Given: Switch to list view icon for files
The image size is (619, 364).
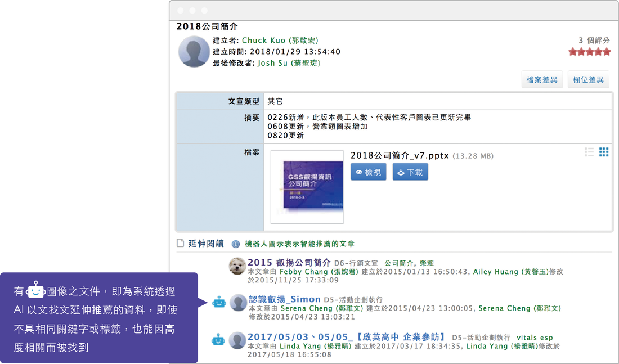Looking at the screenshot, I should pos(589,152).
